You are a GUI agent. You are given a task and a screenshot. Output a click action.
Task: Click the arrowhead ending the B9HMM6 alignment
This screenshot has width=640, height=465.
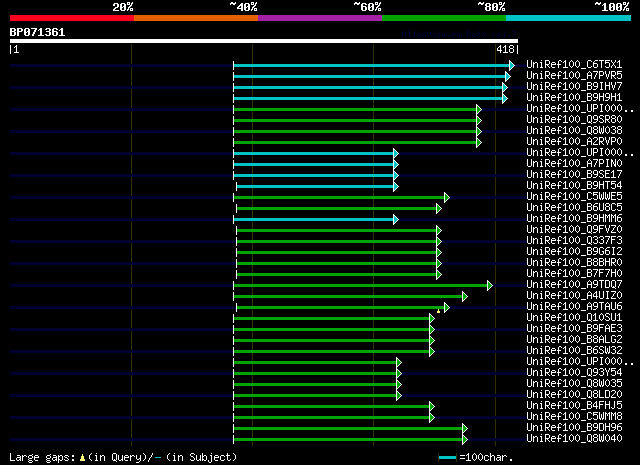[x=396, y=220]
